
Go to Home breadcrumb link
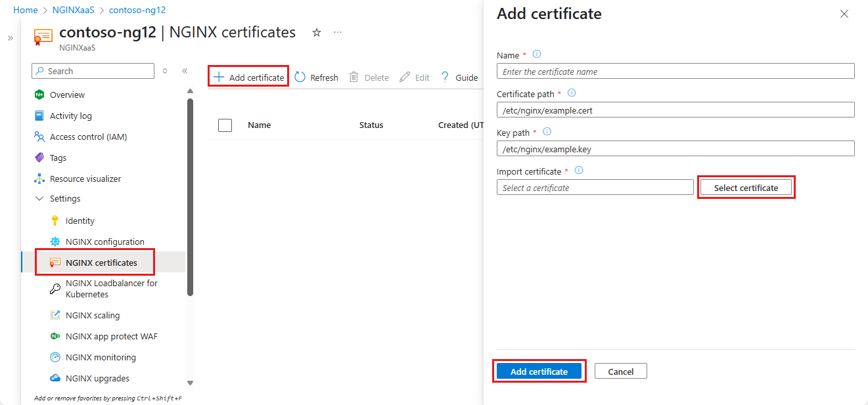[26, 10]
